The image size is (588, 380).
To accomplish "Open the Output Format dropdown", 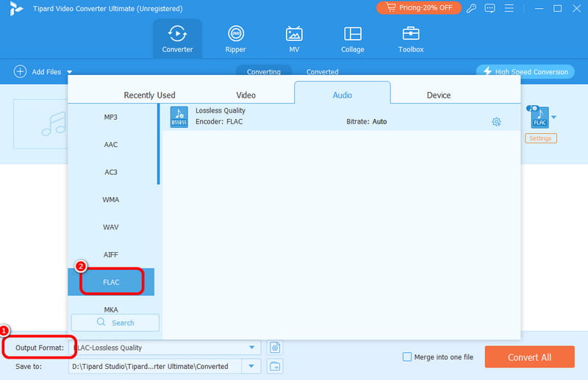I will coord(165,348).
